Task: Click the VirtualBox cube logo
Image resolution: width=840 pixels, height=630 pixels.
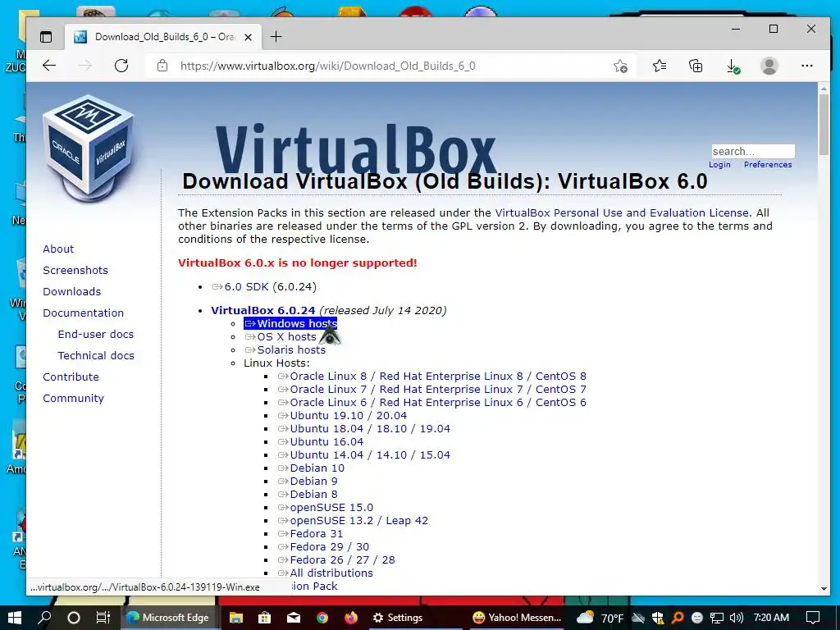Action: [x=88, y=148]
